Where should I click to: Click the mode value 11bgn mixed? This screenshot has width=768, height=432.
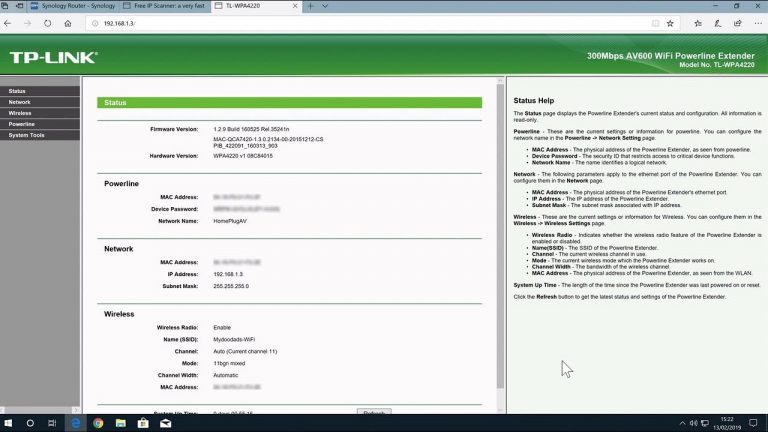229,363
